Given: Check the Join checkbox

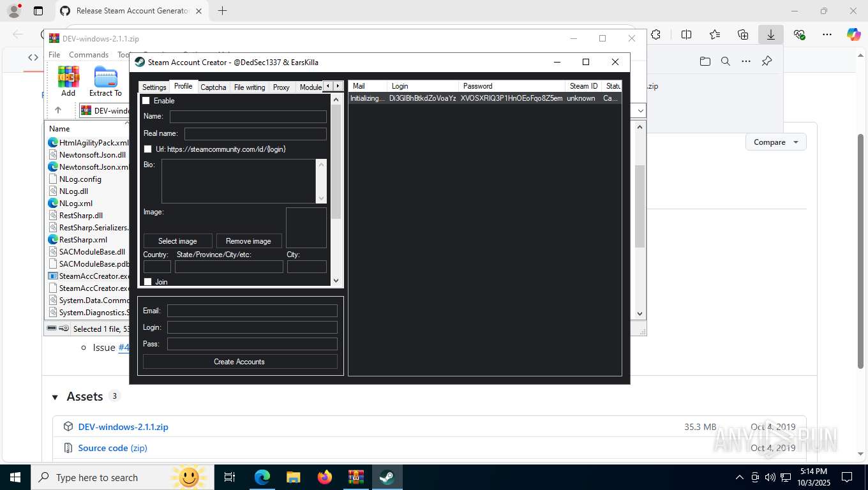Looking at the screenshot, I should click(148, 282).
